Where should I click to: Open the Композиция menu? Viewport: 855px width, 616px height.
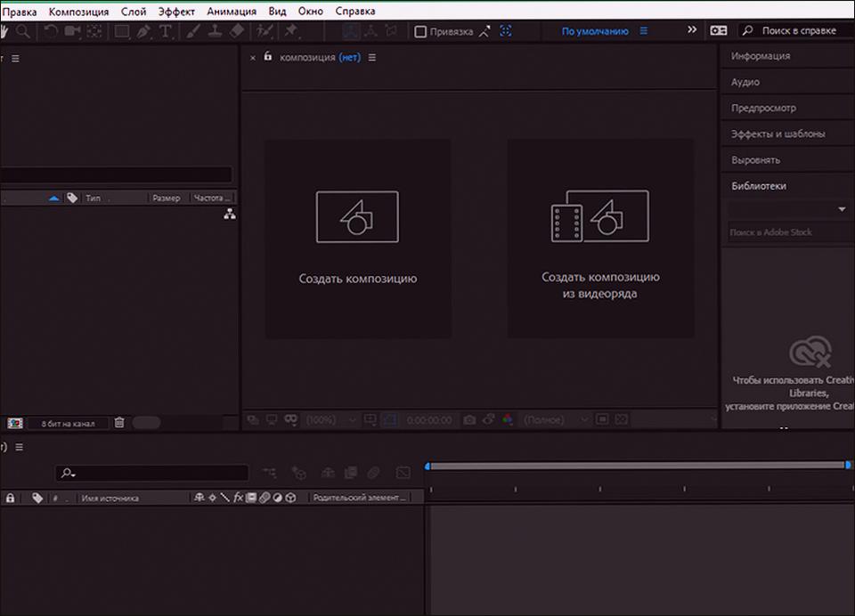pyautogui.click(x=78, y=11)
